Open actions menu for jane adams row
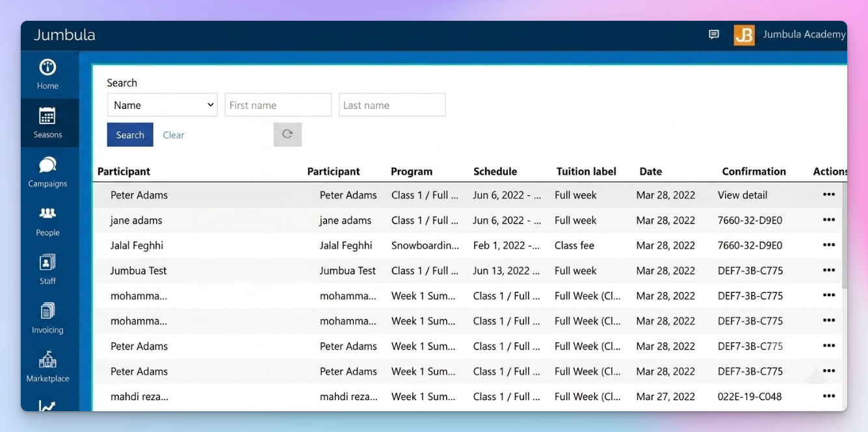 click(828, 220)
